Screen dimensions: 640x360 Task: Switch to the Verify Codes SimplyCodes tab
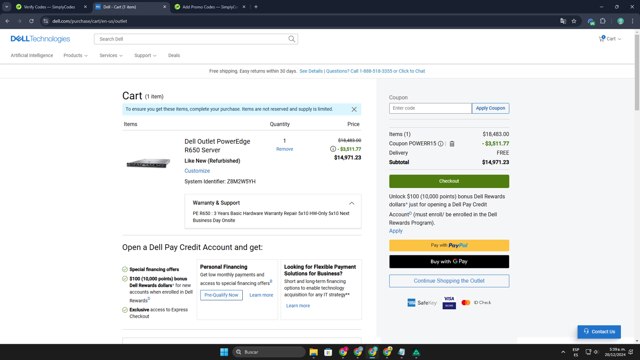[49, 7]
